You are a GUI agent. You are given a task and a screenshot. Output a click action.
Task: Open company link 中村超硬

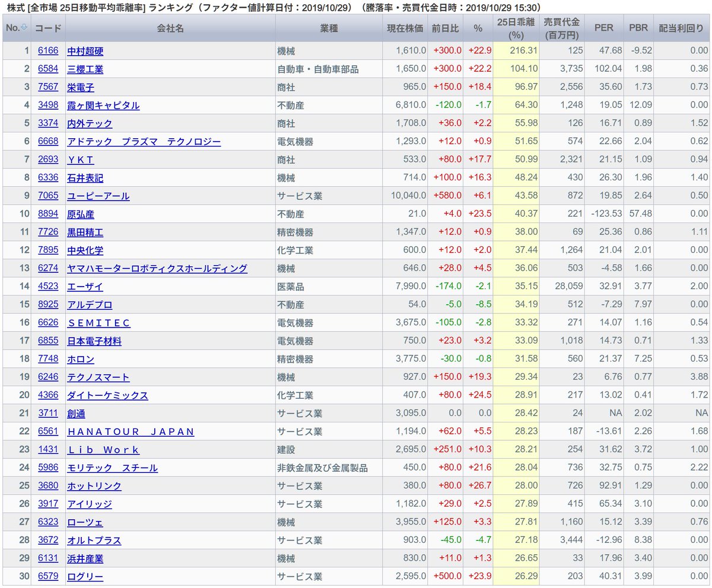[x=85, y=51]
